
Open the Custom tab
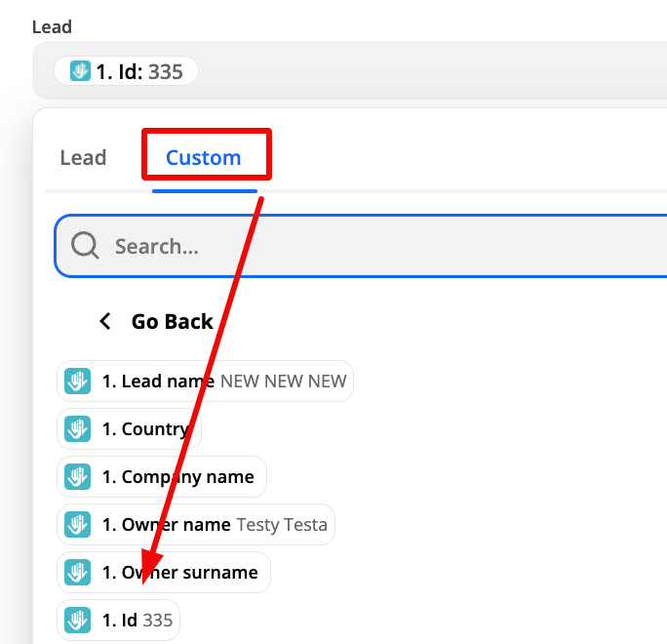[x=204, y=158]
